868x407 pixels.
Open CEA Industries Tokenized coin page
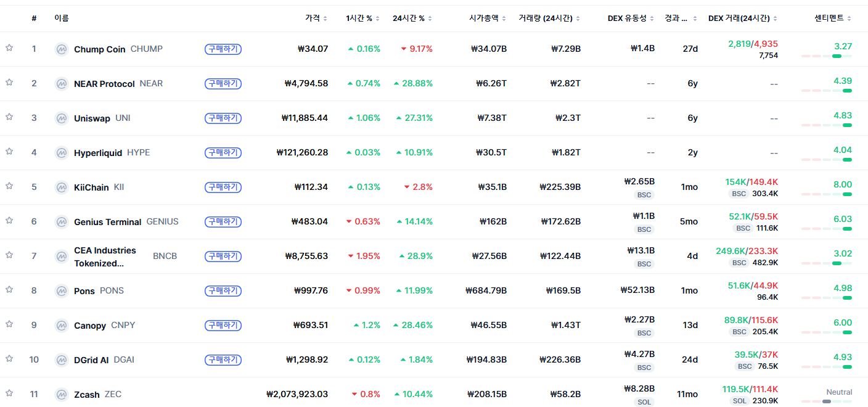pos(105,257)
